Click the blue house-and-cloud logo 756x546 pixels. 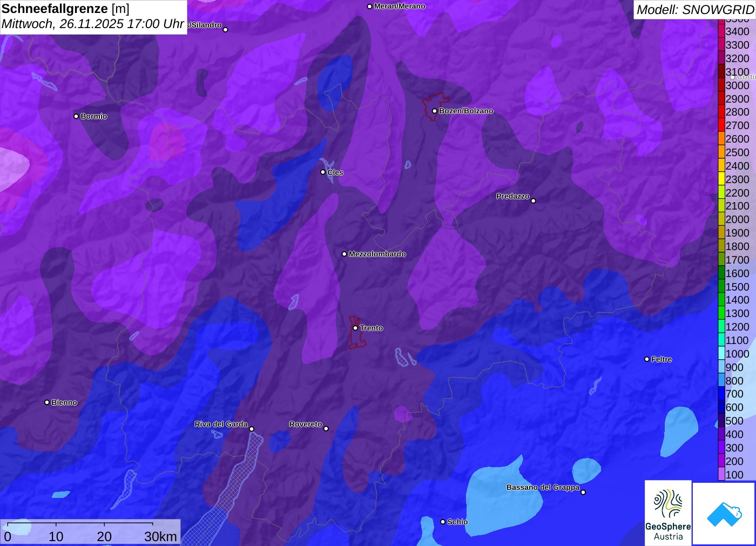tap(724, 514)
